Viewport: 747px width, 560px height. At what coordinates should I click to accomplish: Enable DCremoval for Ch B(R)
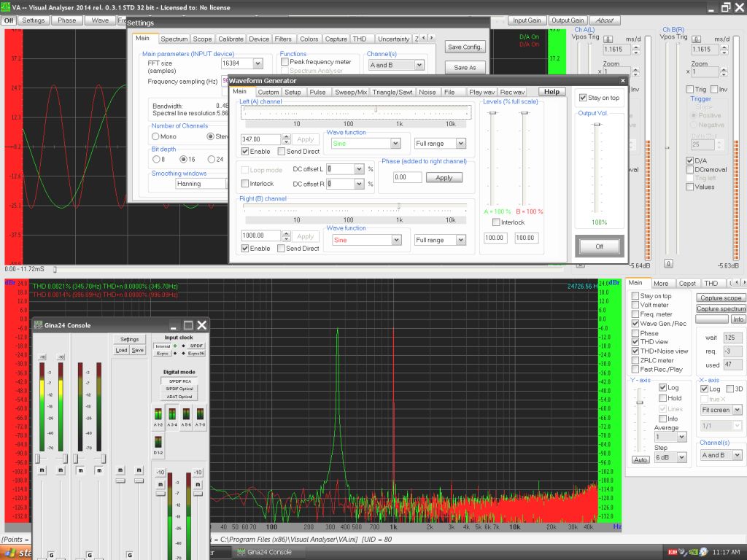click(x=689, y=169)
